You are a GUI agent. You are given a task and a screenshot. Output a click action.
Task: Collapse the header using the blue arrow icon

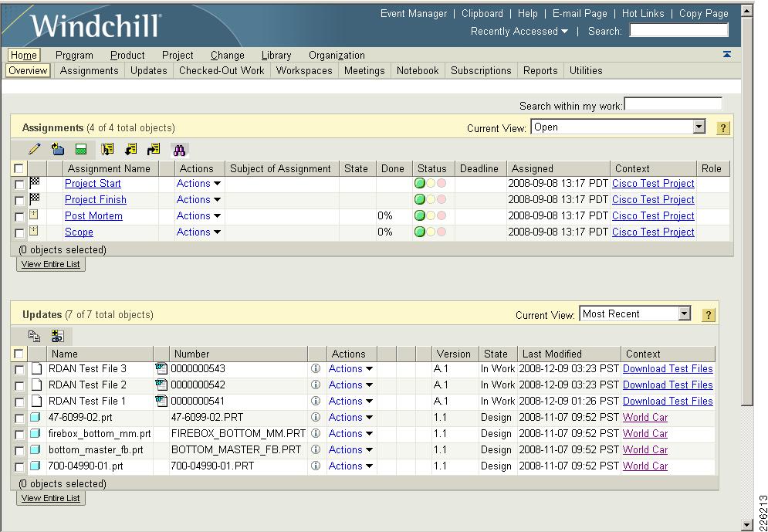pyautogui.click(x=727, y=54)
